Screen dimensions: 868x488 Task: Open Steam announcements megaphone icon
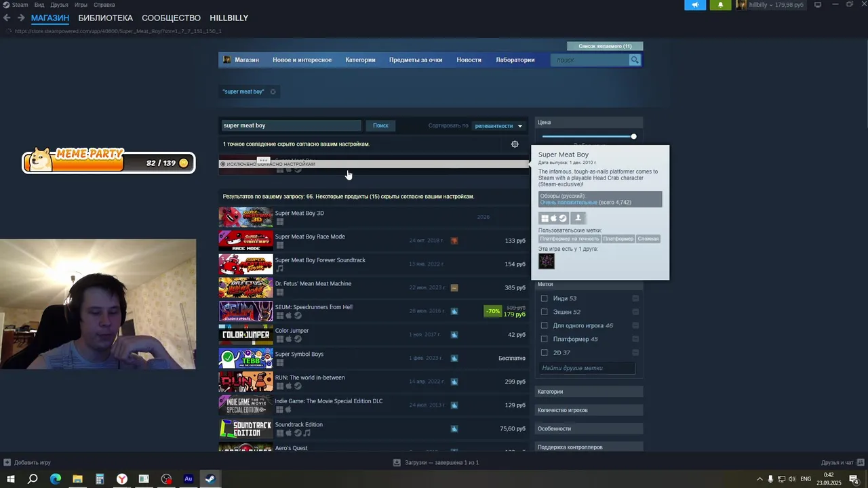point(695,5)
